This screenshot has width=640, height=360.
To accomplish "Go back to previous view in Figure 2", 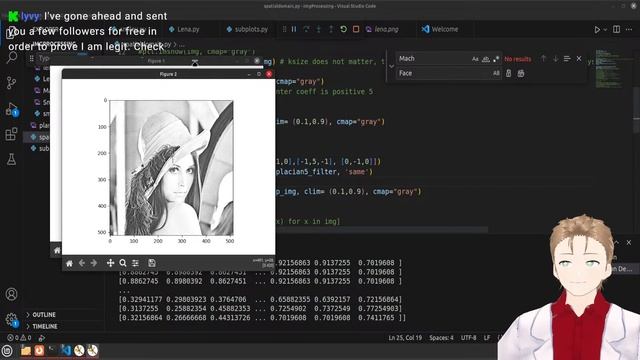I will tap(82, 263).
